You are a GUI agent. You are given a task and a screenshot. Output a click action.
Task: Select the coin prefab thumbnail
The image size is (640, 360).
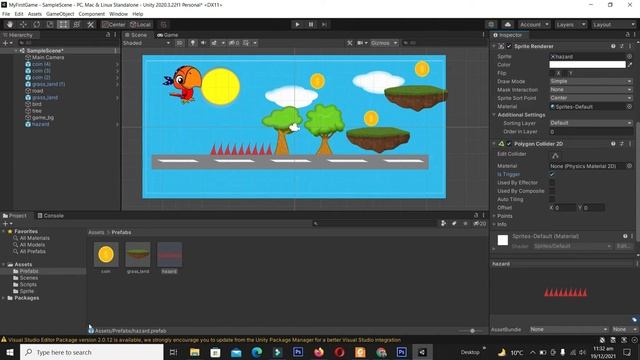click(x=106, y=254)
